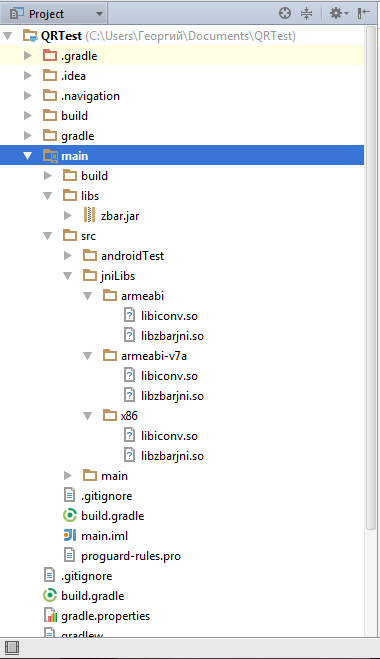The height and width of the screenshot is (659, 380).
Task: Expand the .navigation folder arrow
Action: click(x=28, y=96)
